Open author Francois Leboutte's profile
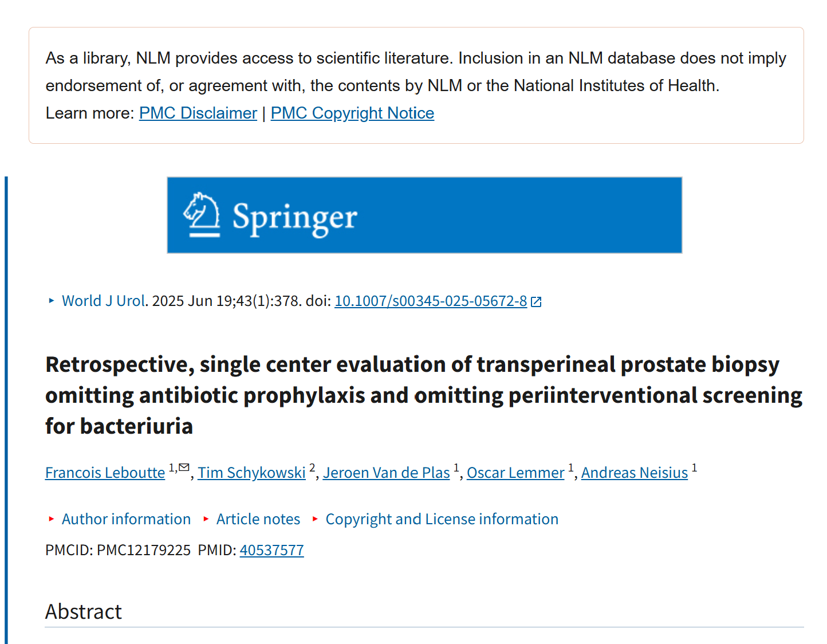The image size is (827, 644). point(105,473)
